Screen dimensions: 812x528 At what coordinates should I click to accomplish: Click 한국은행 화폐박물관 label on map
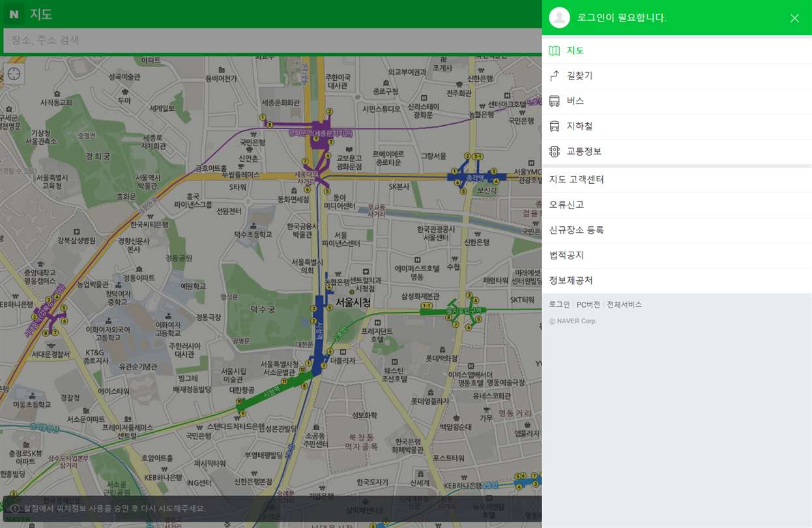tap(408, 446)
